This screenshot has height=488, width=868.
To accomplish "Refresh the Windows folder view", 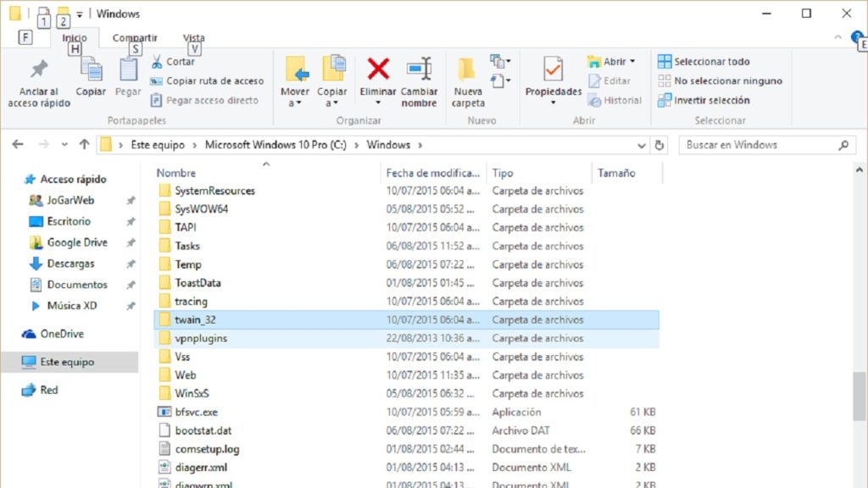I will pyautogui.click(x=659, y=145).
